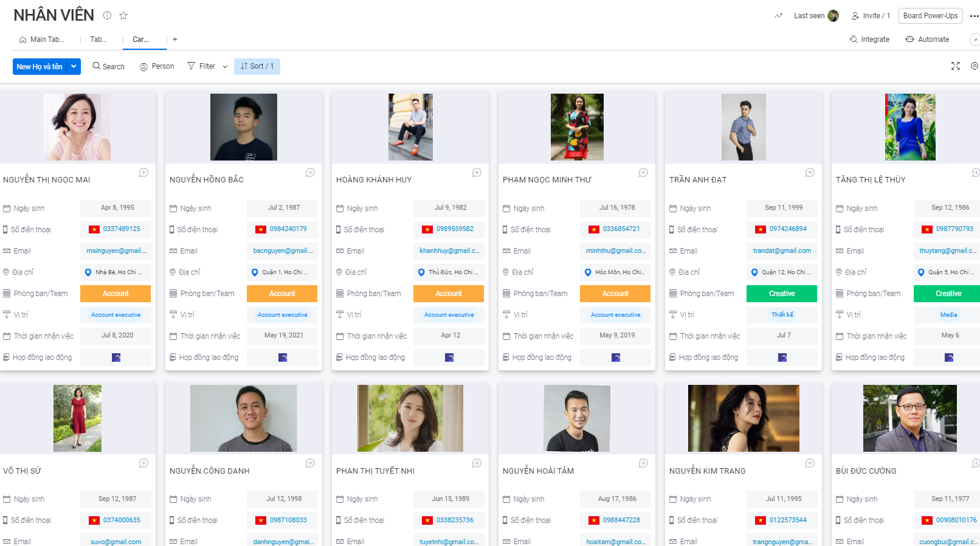This screenshot has width=980, height=546.
Task: Select the second Tab... view
Action: point(98,40)
